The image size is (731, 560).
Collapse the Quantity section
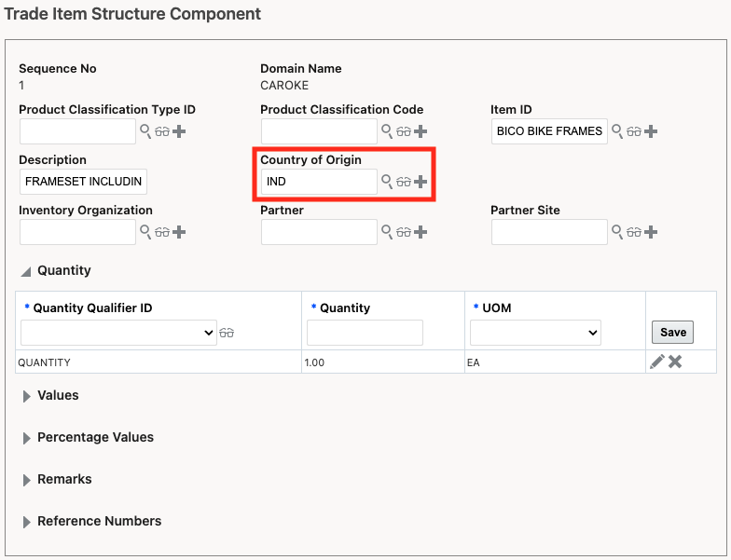26,271
